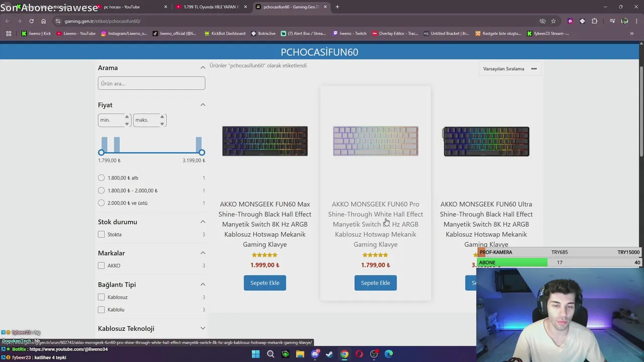Image resolution: width=644 pixels, height=362 pixels.
Task: Expand the Kablosuz Teknoloji section
Action: click(x=203, y=328)
